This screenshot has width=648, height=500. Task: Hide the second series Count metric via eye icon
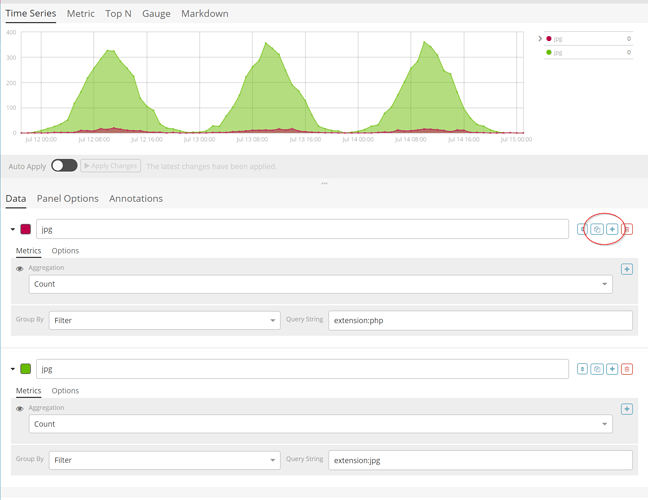(19, 409)
